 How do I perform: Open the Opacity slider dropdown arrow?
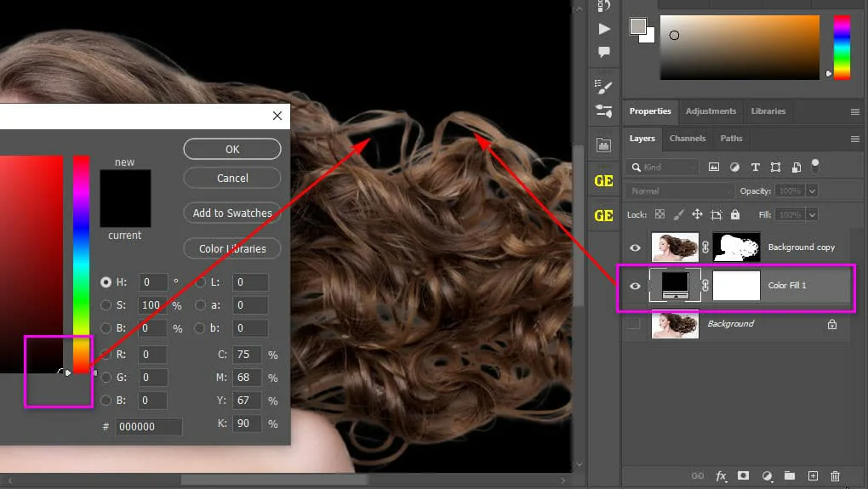point(812,190)
